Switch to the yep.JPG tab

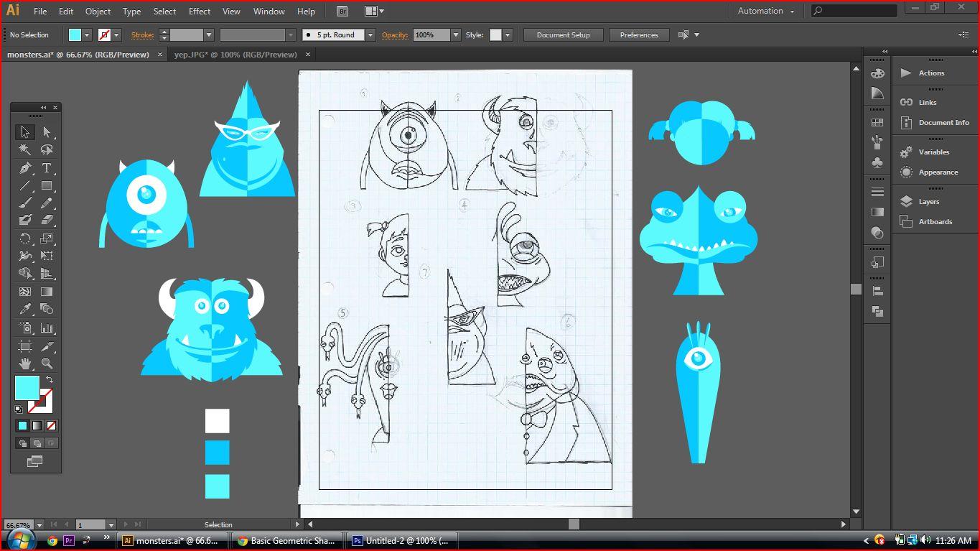click(235, 54)
